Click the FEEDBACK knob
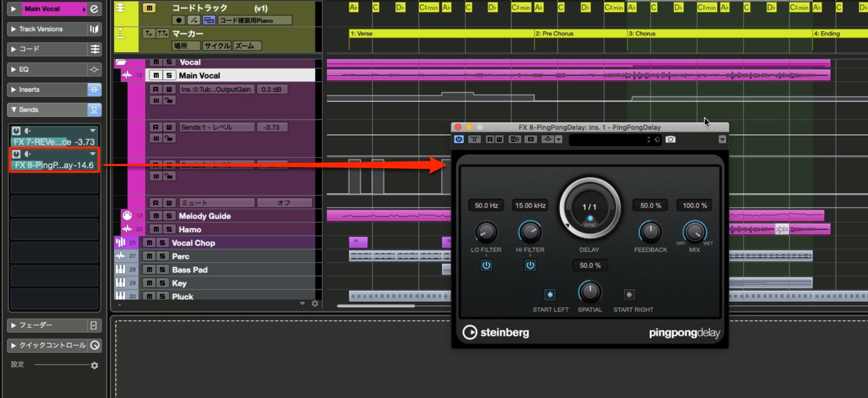Image resolution: width=868 pixels, height=398 pixels. (x=650, y=233)
